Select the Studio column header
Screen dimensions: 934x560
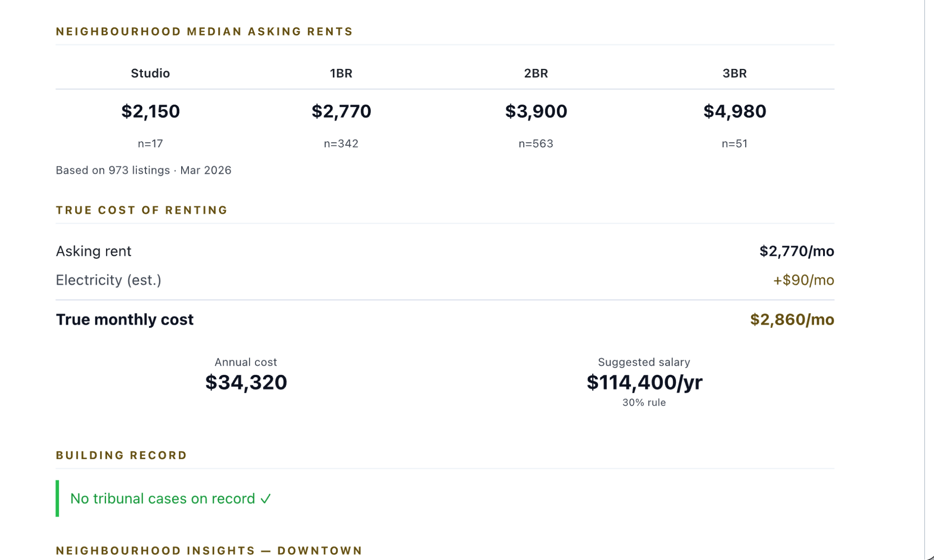[x=150, y=73]
